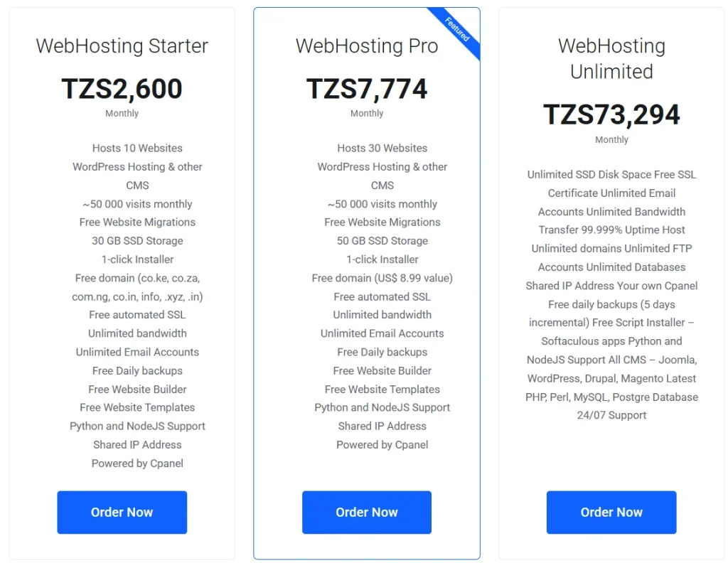Image resolution: width=728 pixels, height=563 pixels.
Task: Click Python and NodeJS Support in Pro plan
Action: [382, 407]
